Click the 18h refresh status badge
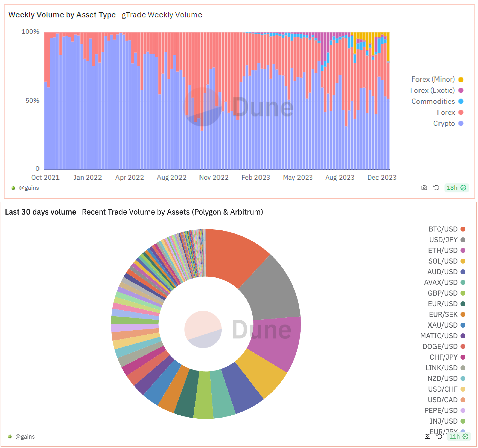 tap(456, 188)
